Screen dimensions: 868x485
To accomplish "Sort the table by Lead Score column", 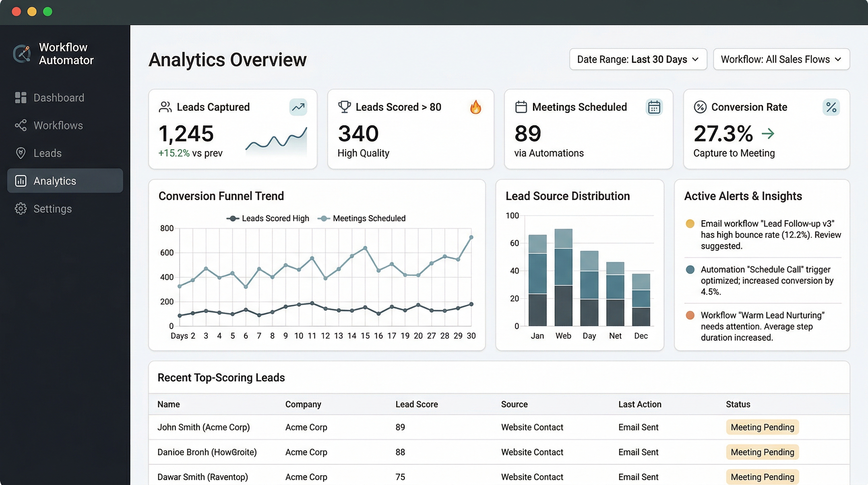I will pos(416,404).
